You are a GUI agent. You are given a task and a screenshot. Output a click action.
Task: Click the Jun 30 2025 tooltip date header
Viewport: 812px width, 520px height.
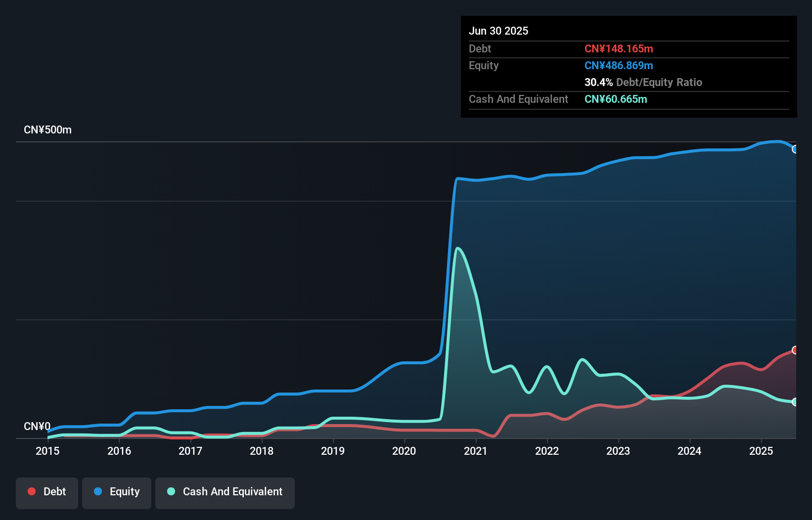coord(498,31)
